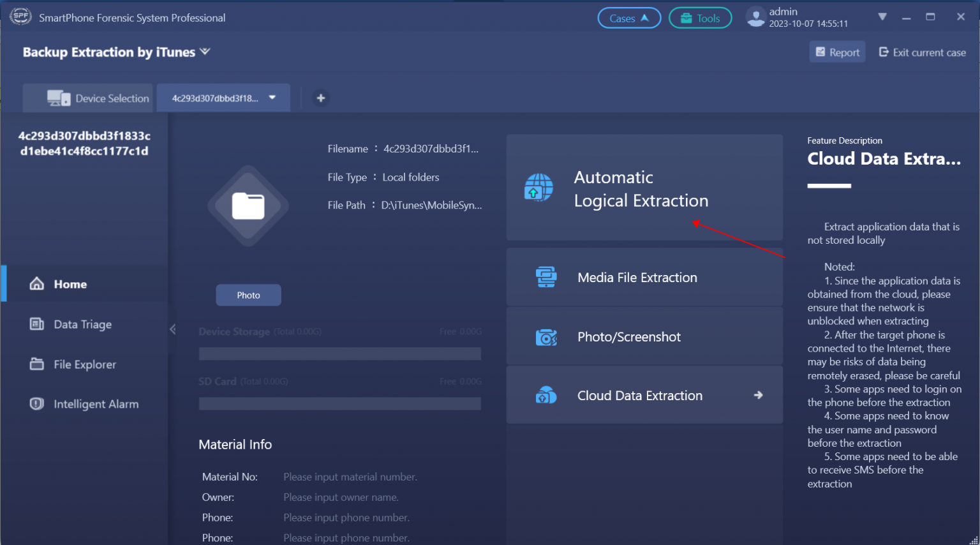Screen dimensions: 980x545
Task: Click the Media File Extraction icon
Action: [547, 277]
